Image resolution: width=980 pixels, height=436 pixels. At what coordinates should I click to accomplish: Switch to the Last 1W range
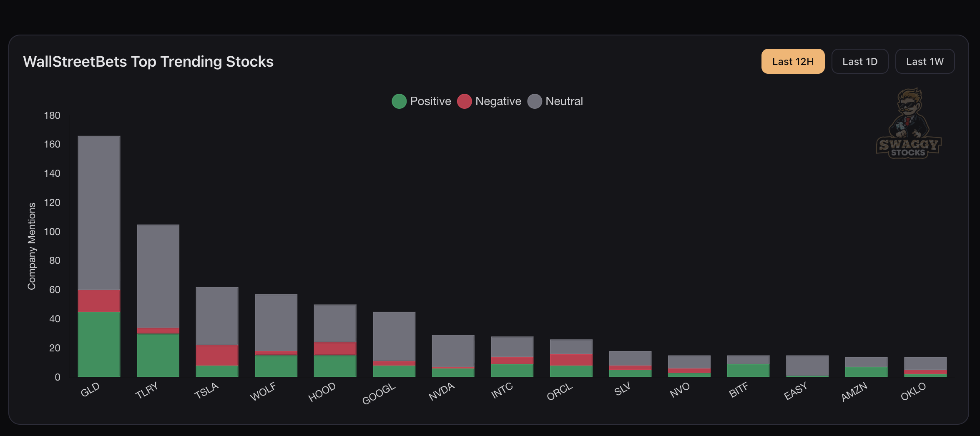click(x=925, y=61)
